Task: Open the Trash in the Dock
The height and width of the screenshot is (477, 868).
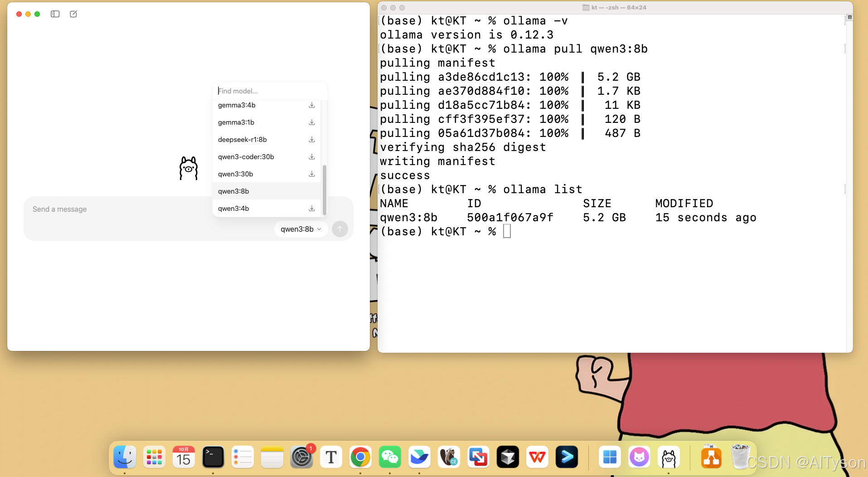Action: 741,457
